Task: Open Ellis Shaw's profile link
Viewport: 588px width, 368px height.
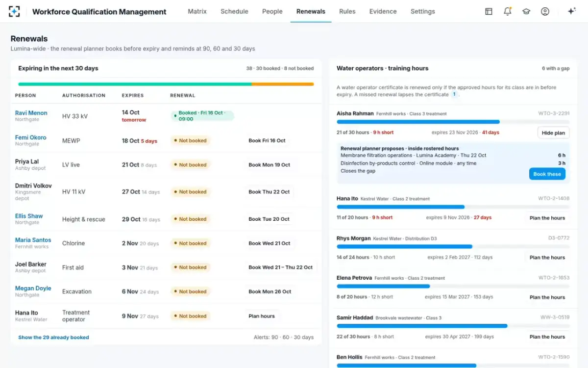Action: point(29,216)
